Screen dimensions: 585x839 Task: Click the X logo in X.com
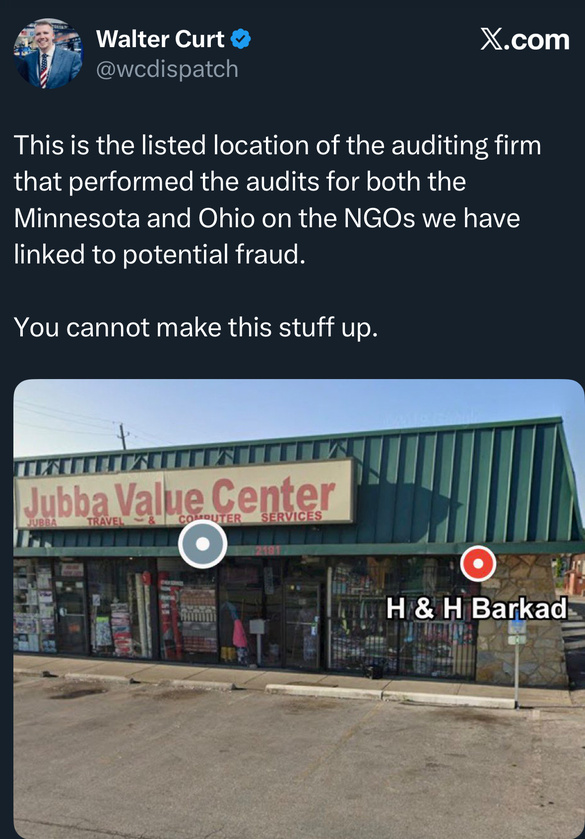491,40
